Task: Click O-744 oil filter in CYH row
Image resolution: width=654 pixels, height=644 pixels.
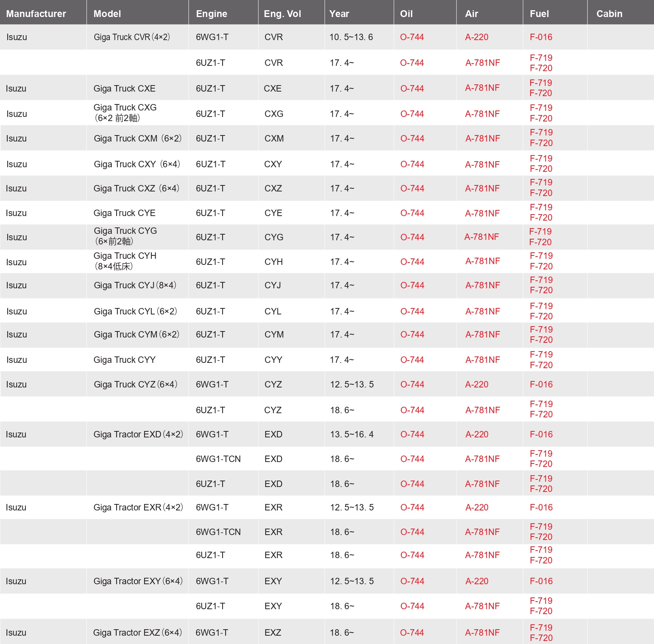Action: (412, 262)
